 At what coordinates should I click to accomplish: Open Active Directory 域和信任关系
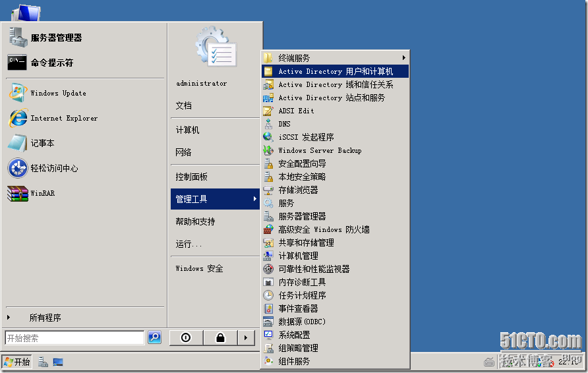(336, 85)
